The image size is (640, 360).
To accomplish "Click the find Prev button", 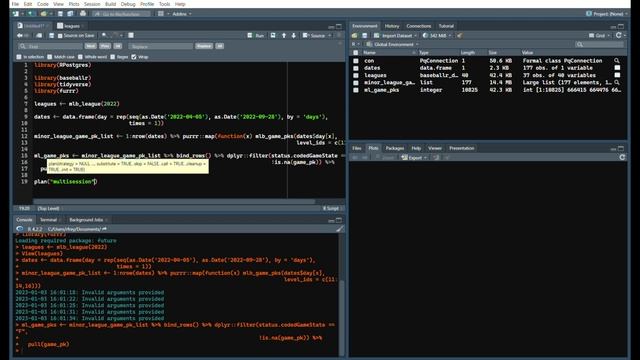I will [x=105, y=46].
